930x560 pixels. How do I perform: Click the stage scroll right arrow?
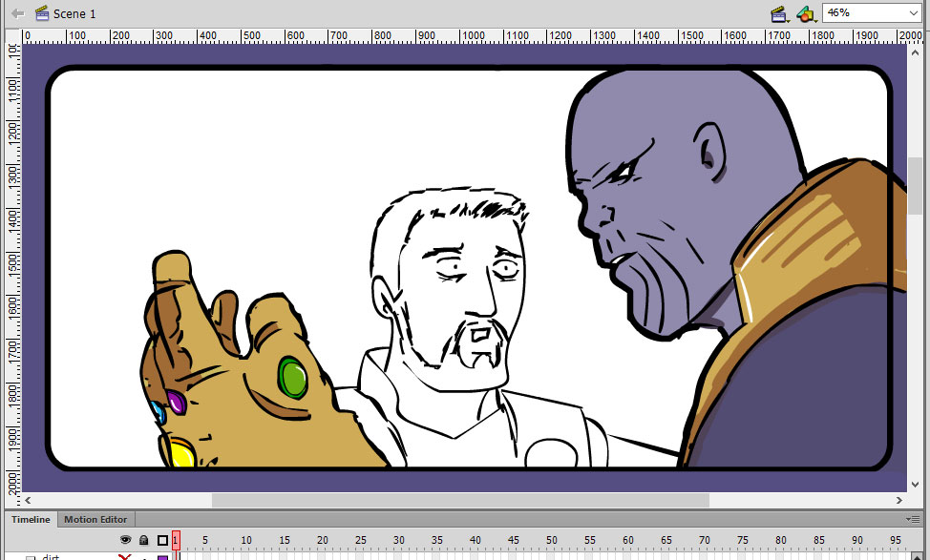(899, 500)
